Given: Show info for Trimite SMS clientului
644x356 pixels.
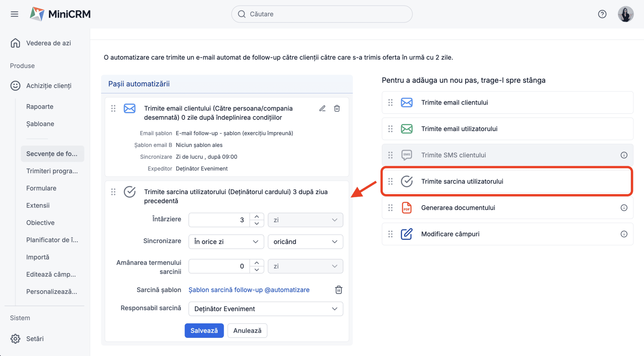Looking at the screenshot, I should (x=624, y=155).
